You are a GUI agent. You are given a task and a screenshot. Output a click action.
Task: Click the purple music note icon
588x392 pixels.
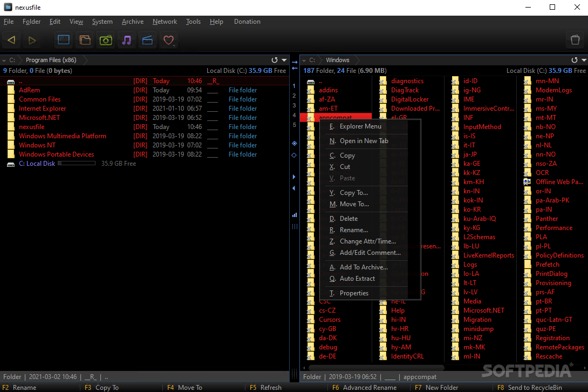(127, 40)
